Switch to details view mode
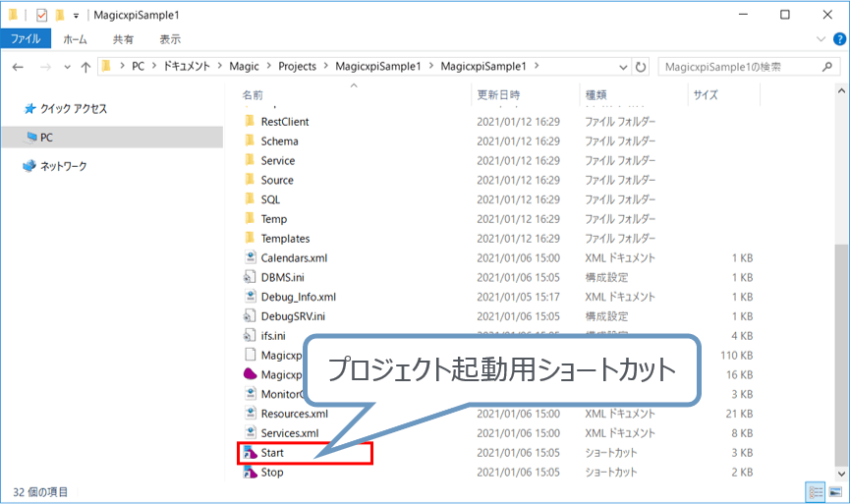 tap(816, 490)
